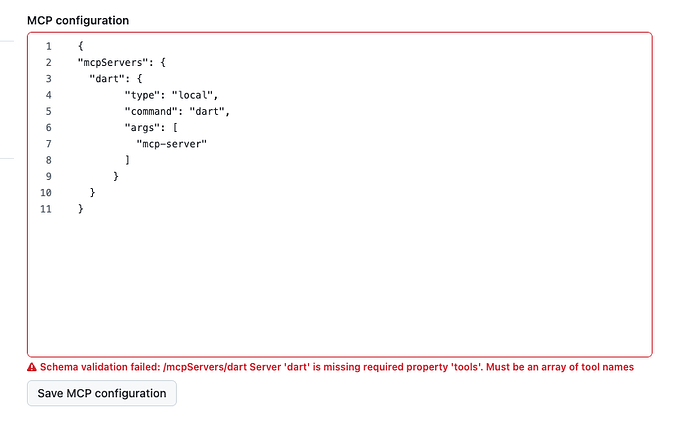
Task: Click the closing square bracket on line 8
Action: coord(128,160)
